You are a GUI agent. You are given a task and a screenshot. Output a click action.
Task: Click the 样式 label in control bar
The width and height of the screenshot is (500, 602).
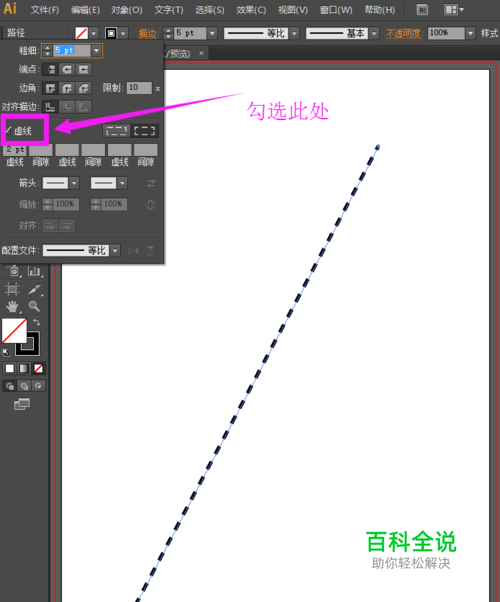tap(490, 34)
